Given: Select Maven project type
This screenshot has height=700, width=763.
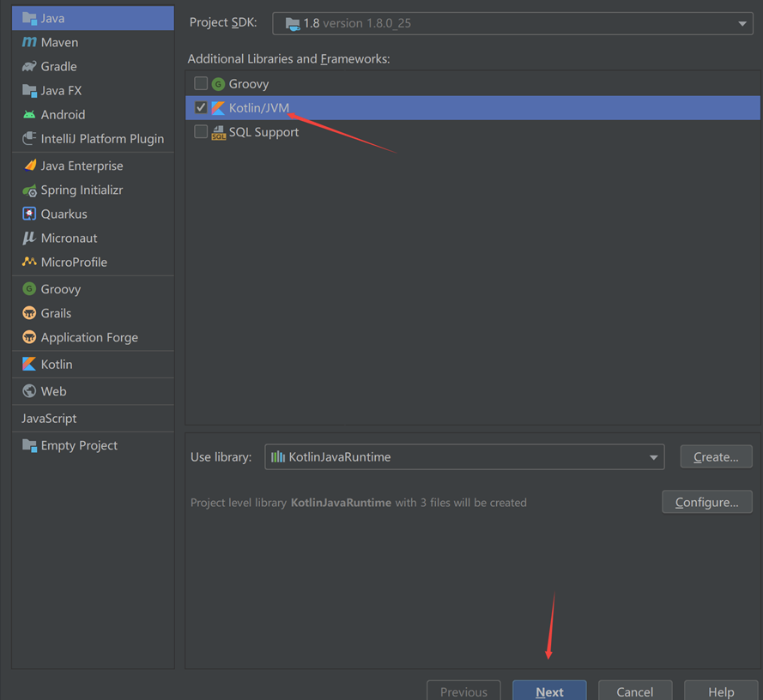Looking at the screenshot, I should 93,42.
